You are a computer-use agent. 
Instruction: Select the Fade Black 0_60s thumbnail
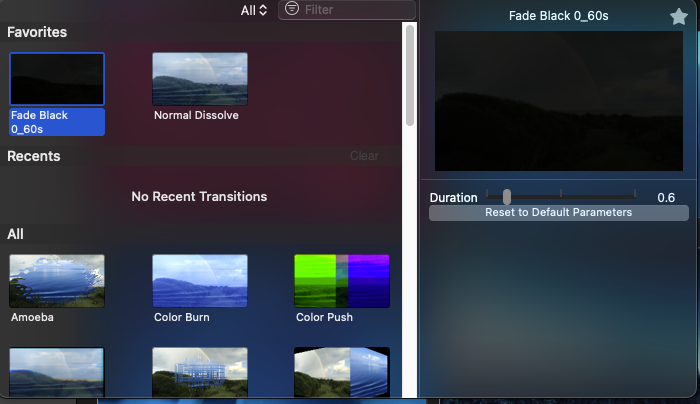[x=57, y=79]
